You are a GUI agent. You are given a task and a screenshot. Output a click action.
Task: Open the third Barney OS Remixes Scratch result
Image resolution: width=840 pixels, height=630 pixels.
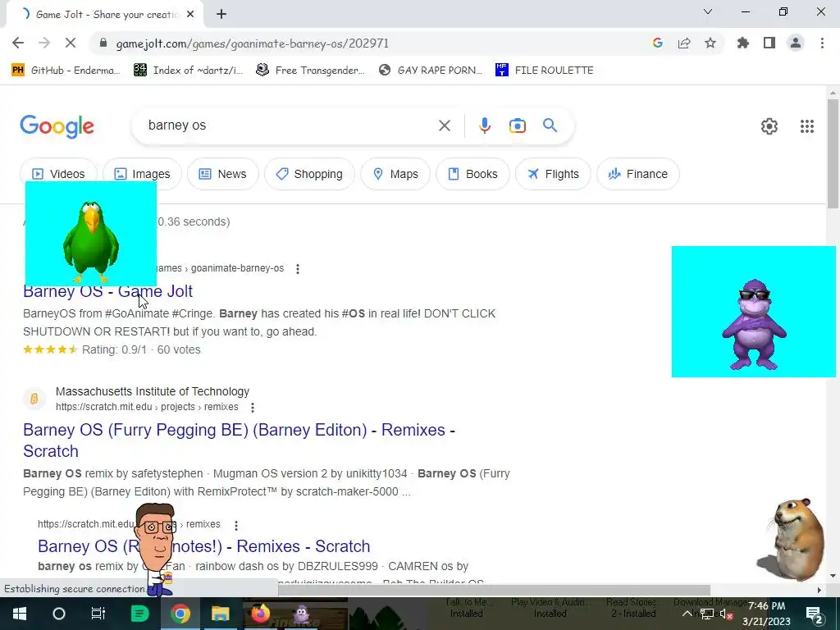coord(203,546)
